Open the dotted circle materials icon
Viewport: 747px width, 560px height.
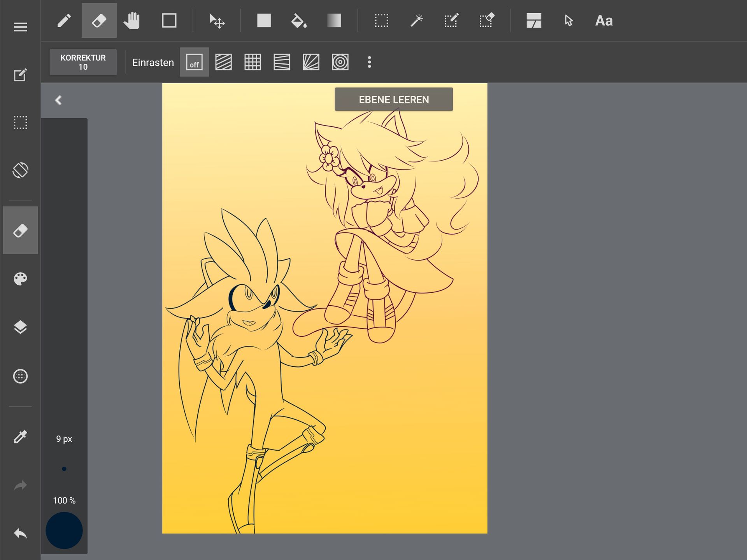(20, 376)
